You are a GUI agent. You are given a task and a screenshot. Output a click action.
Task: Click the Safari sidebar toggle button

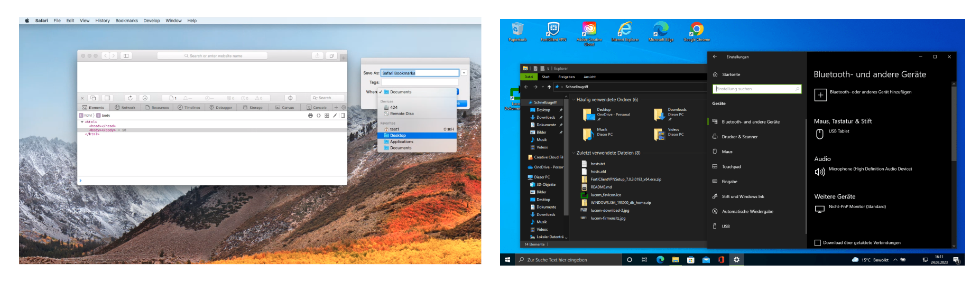coord(126,55)
